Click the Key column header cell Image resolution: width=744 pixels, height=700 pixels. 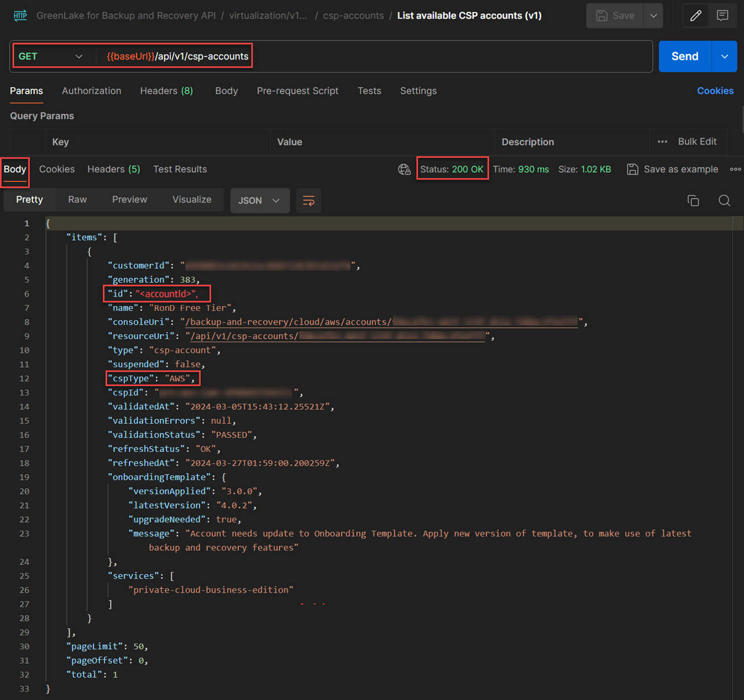coord(158,142)
